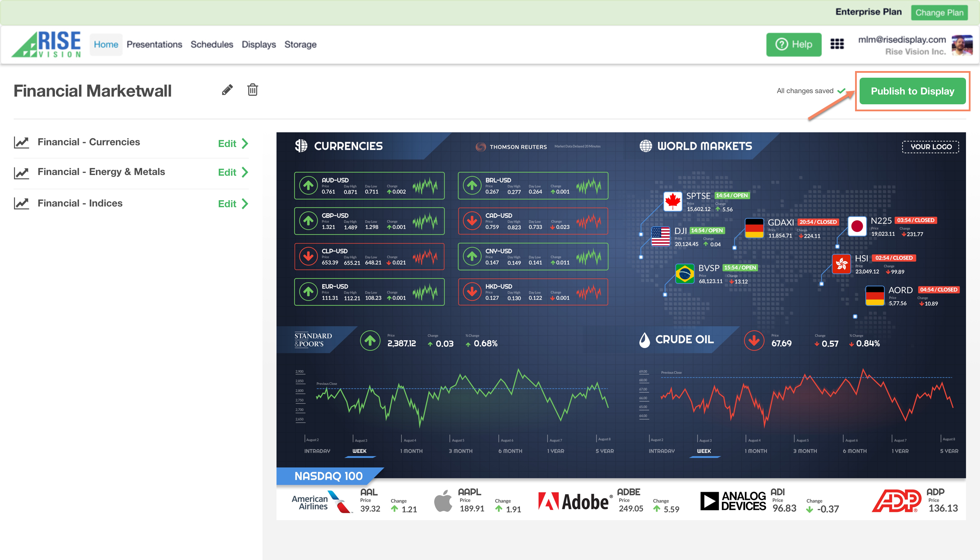Select the Crude Oil chart 5 YEAR tab
The image size is (980, 560).
[x=949, y=451]
